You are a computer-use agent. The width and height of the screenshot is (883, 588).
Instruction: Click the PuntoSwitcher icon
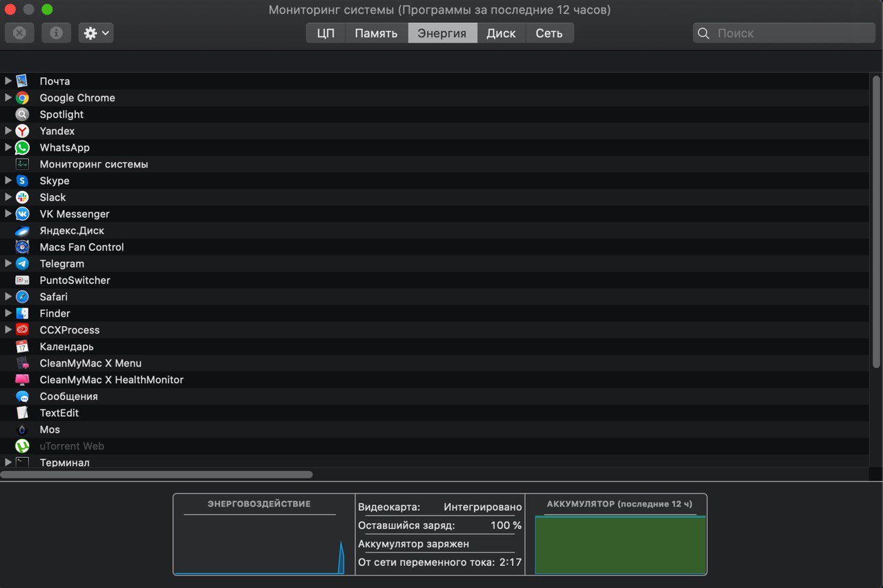coord(22,280)
